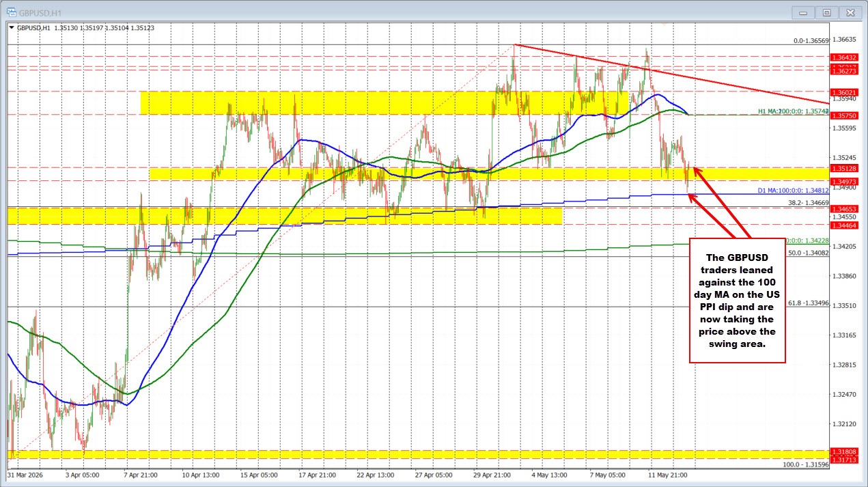Click the 1.32815 price scale value
The height and width of the screenshot is (487, 868).
pyautogui.click(x=845, y=365)
